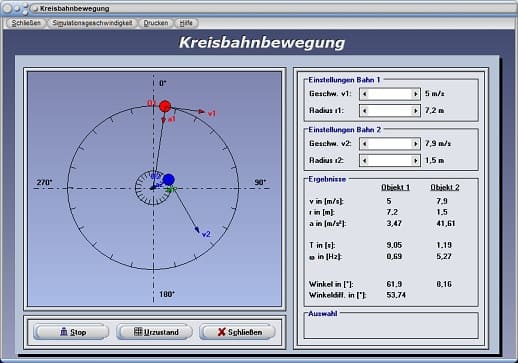Click the Objekt 1 column header

click(395, 187)
